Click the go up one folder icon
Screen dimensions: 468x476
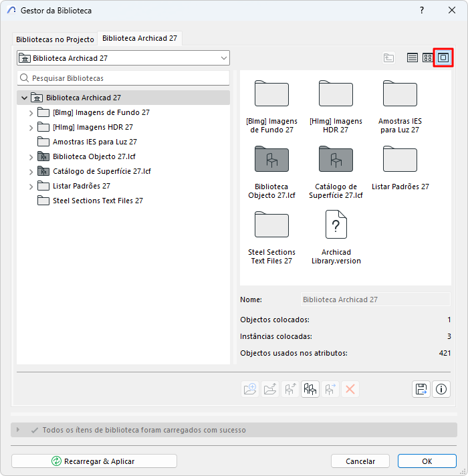(388, 57)
